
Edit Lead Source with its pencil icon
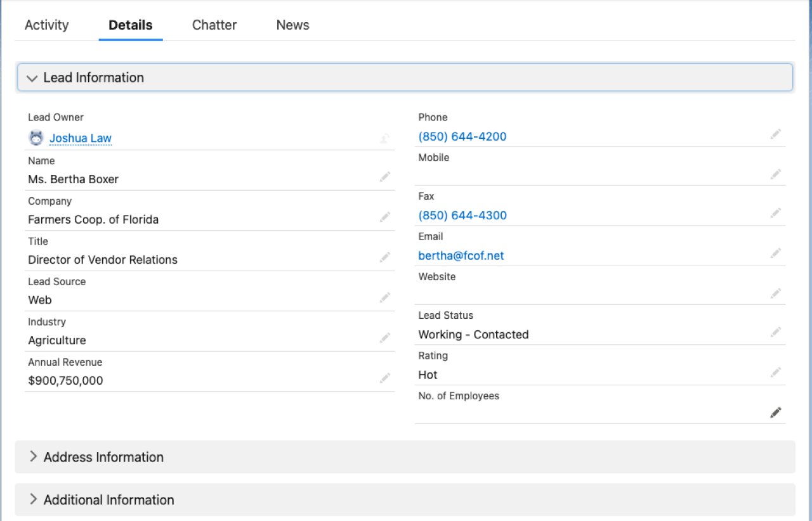385,297
